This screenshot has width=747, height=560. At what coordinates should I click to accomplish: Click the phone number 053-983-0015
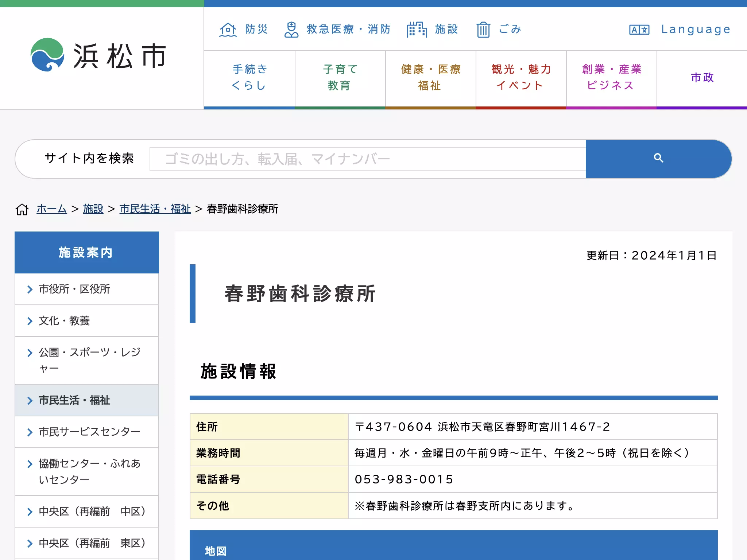click(404, 479)
